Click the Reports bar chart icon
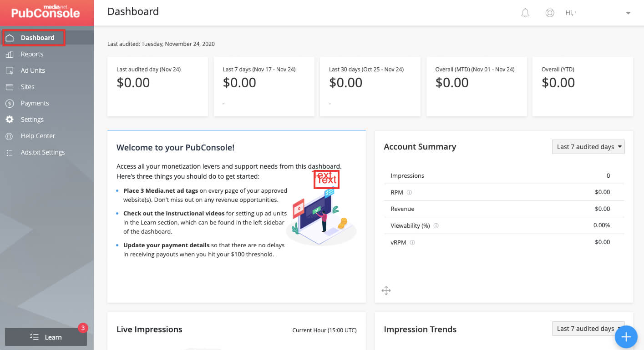 pyautogui.click(x=10, y=55)
